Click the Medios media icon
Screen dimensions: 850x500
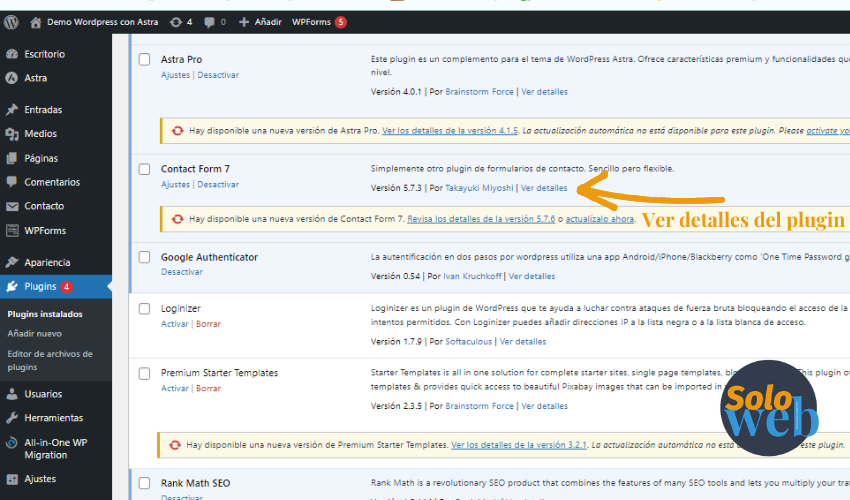tap(12, 133)
